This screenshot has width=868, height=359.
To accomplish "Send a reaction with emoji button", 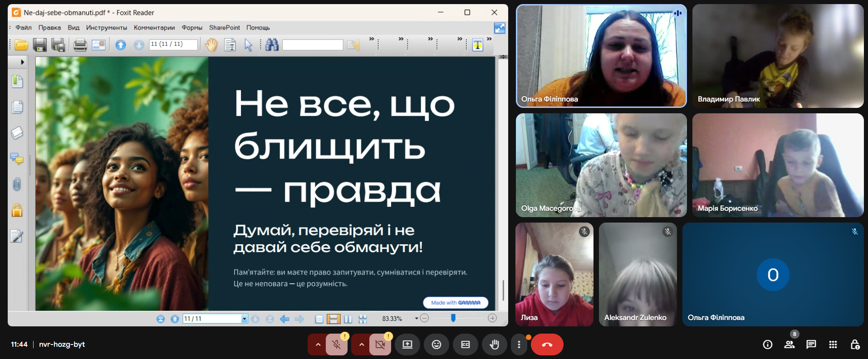I will pyautogui.click(x=436, y=344).
